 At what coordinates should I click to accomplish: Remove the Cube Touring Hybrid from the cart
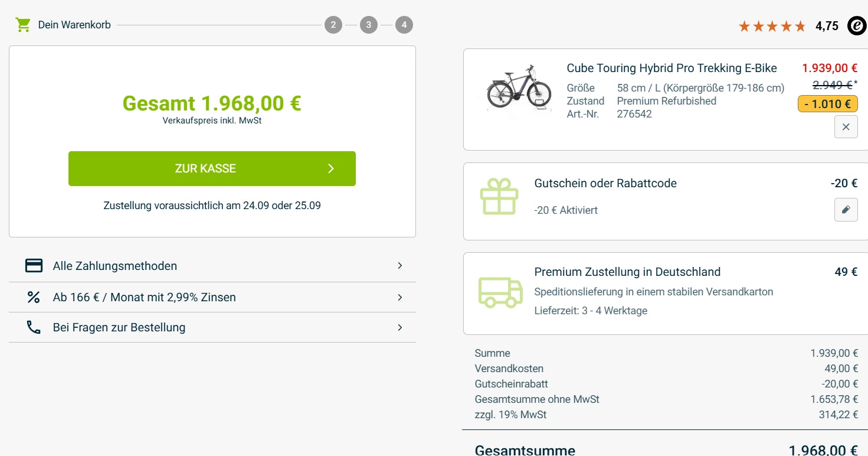[846, 126]
